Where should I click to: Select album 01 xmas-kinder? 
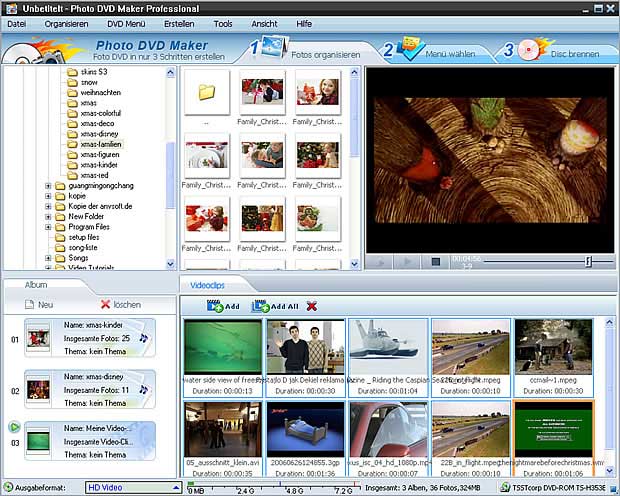pos(90,338)
